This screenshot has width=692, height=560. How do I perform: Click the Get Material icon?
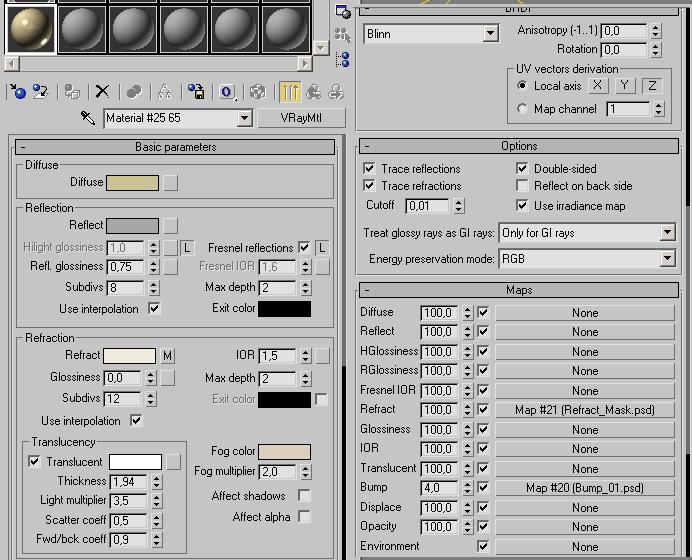coord(17,91)
